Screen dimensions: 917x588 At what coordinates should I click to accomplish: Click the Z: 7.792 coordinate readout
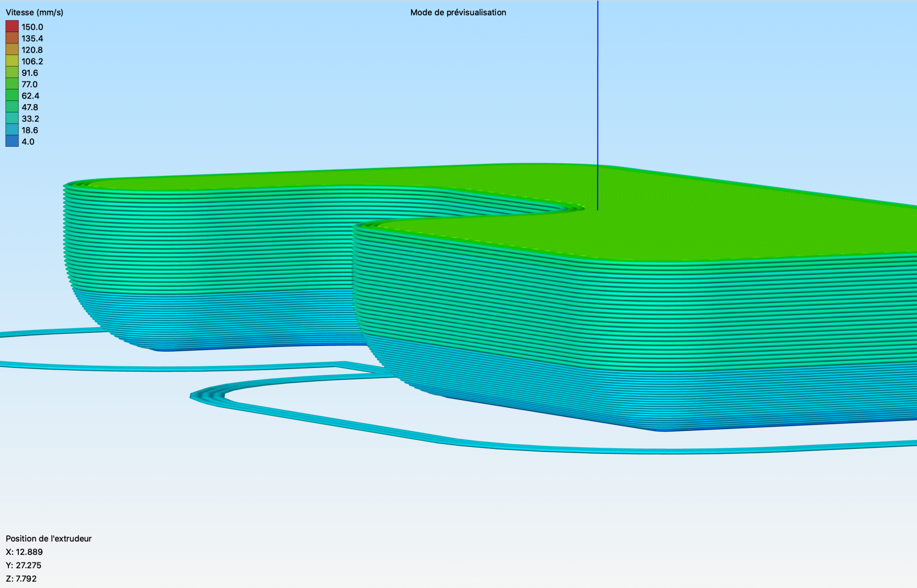21,579
